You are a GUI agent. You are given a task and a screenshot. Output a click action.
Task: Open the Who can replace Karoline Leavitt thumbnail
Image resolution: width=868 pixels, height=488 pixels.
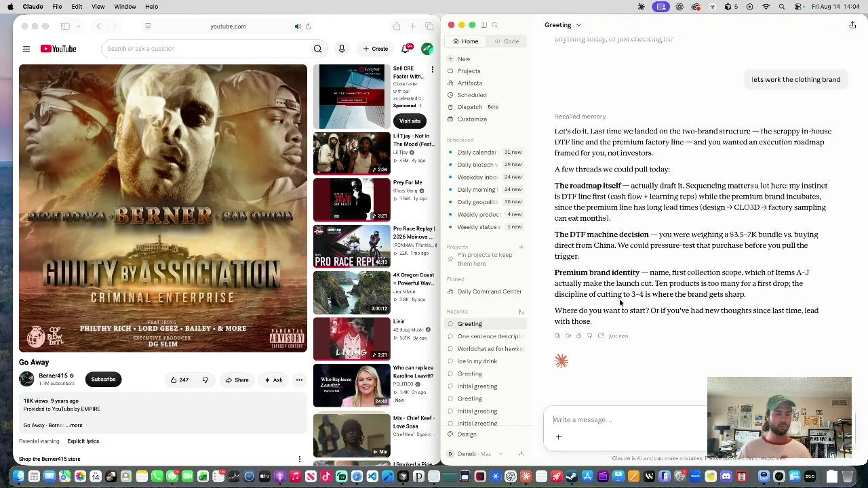(x=351, y=386)
